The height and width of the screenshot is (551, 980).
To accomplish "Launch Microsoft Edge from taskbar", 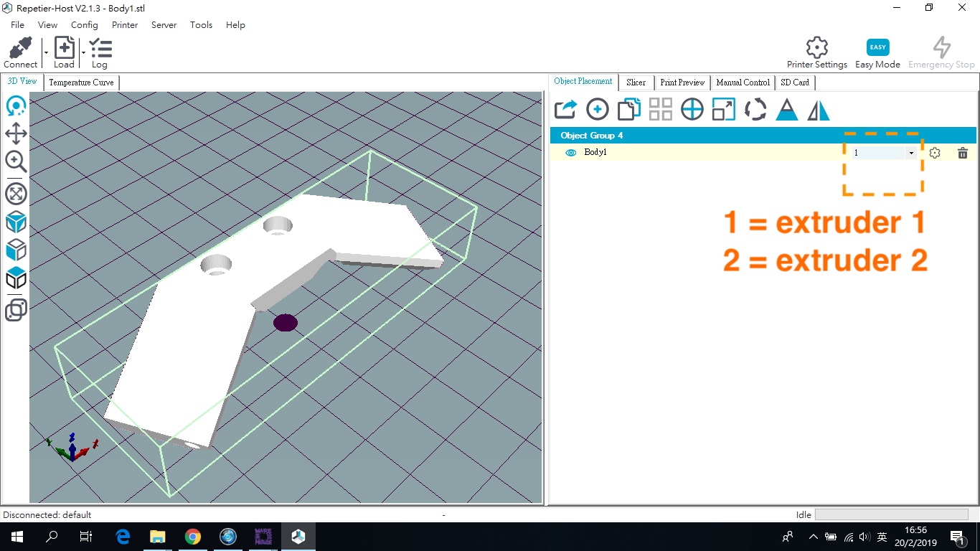I will coord(123,537).
